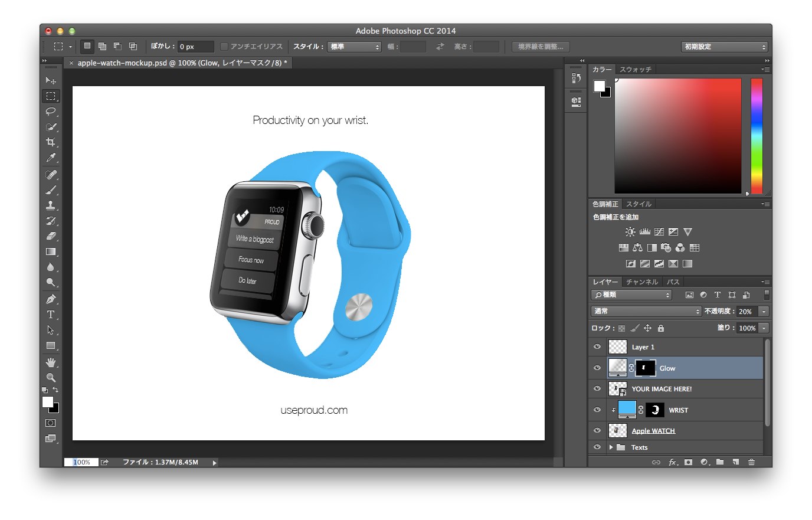The height and width of the screenshot is (520, 812).
Task: Open the fill percentage dropdown
Action: [x=764, y=328]
